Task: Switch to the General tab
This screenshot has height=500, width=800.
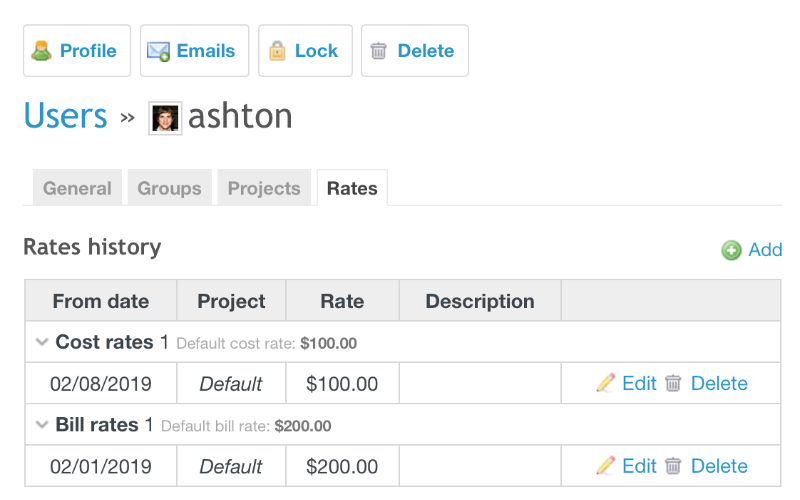Action: (x=77, y=188)
